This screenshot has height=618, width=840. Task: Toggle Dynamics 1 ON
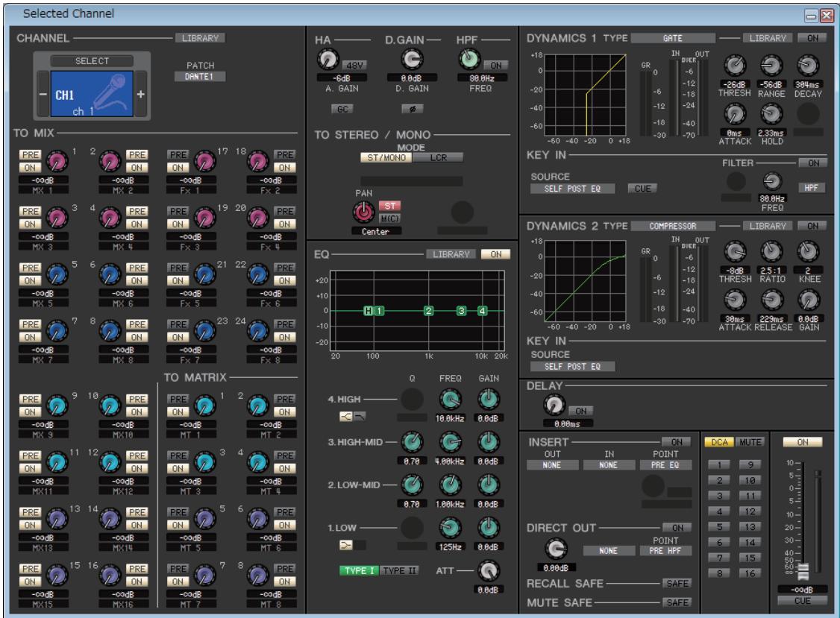(812, 38)
